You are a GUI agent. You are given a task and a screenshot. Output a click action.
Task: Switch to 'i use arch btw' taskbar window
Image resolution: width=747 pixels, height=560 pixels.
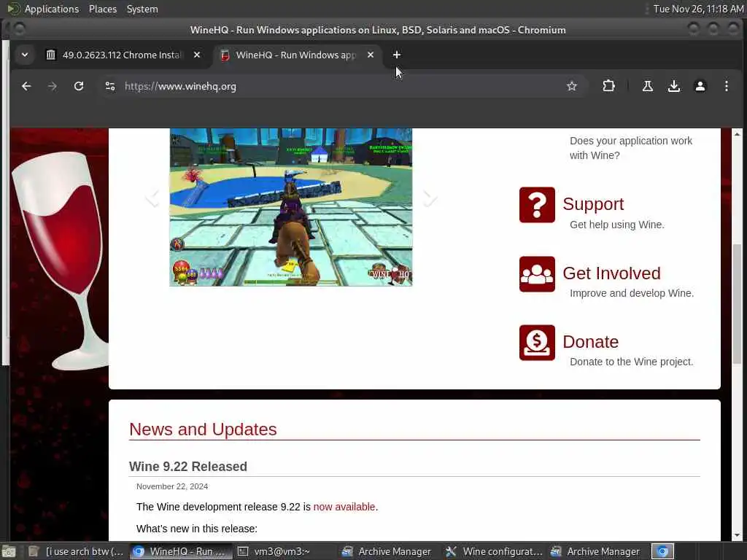click(x=76, y=551)
